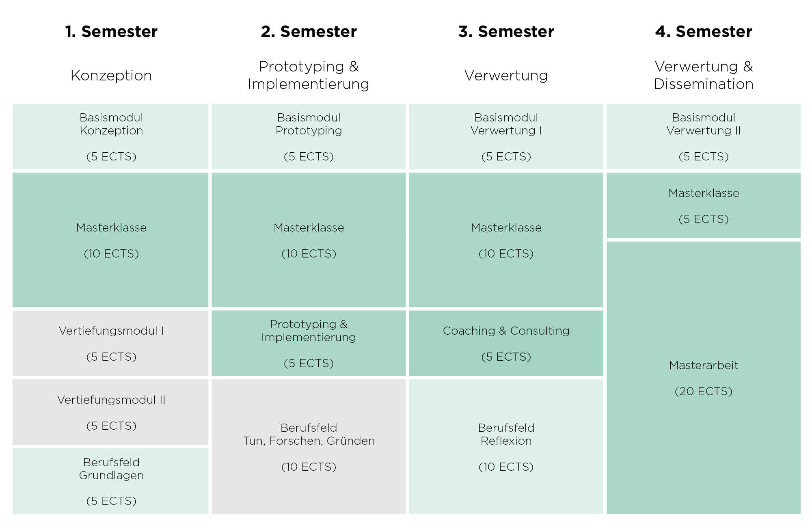Click the Vertiefungsmodul II module

pyautogui.click(x=110, y=412)
